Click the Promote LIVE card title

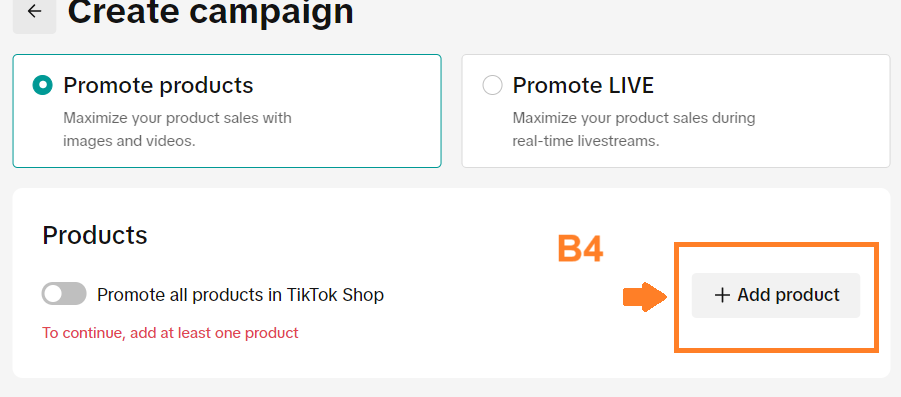[583, 85]
